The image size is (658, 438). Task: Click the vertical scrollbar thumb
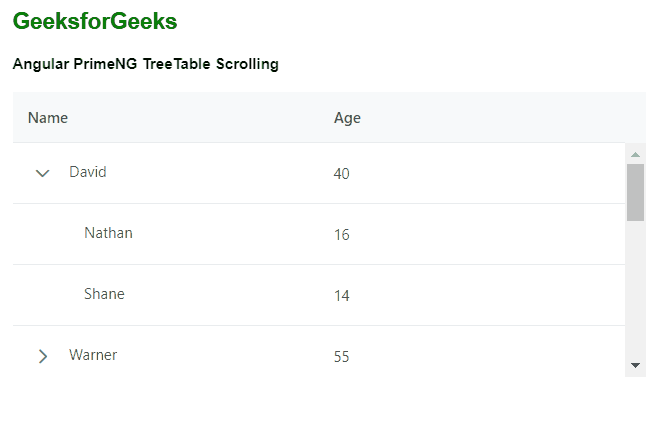coord(635,192)
